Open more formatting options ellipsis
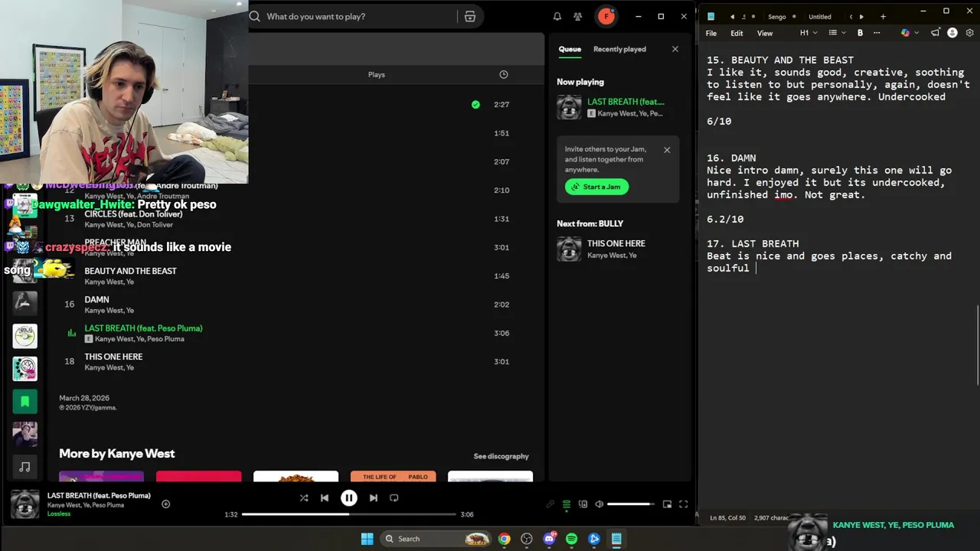Screen dimensions: 980x551 [x=877, y=33]
